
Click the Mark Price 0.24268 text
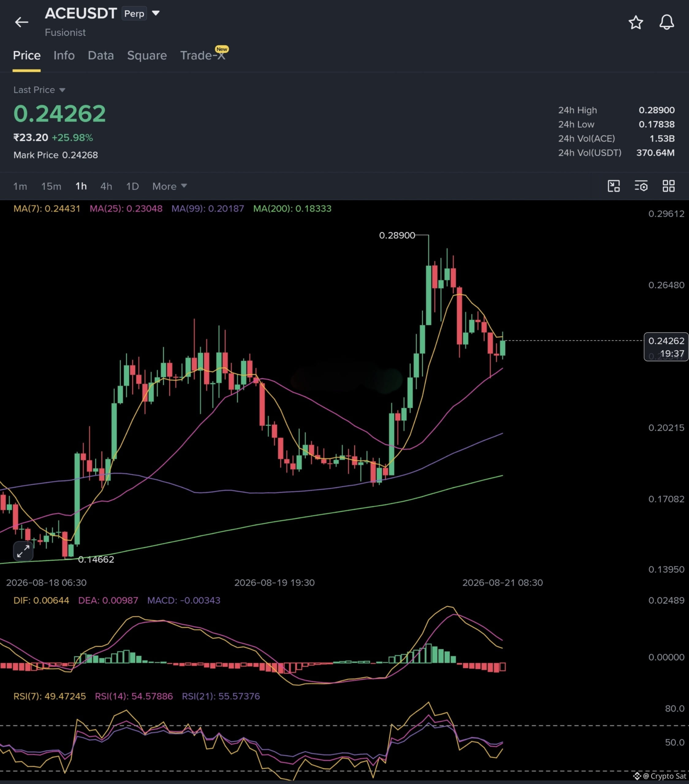(56, 155)
